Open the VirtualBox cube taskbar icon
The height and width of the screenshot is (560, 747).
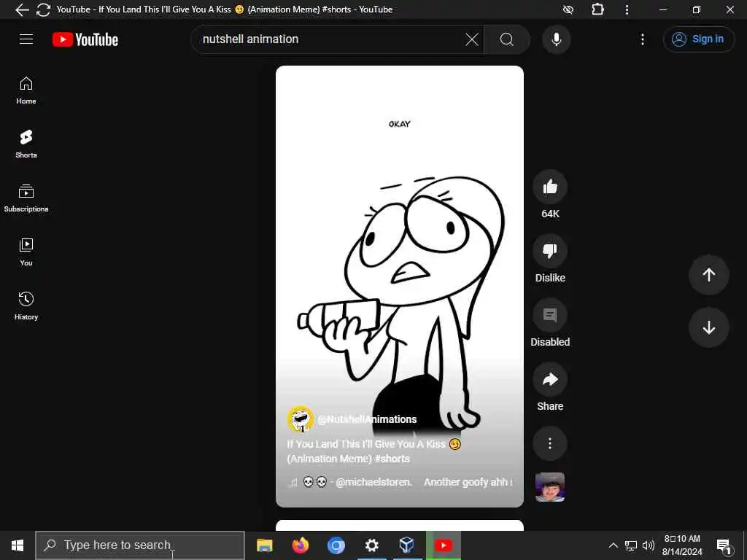click(x=406, y=545)
